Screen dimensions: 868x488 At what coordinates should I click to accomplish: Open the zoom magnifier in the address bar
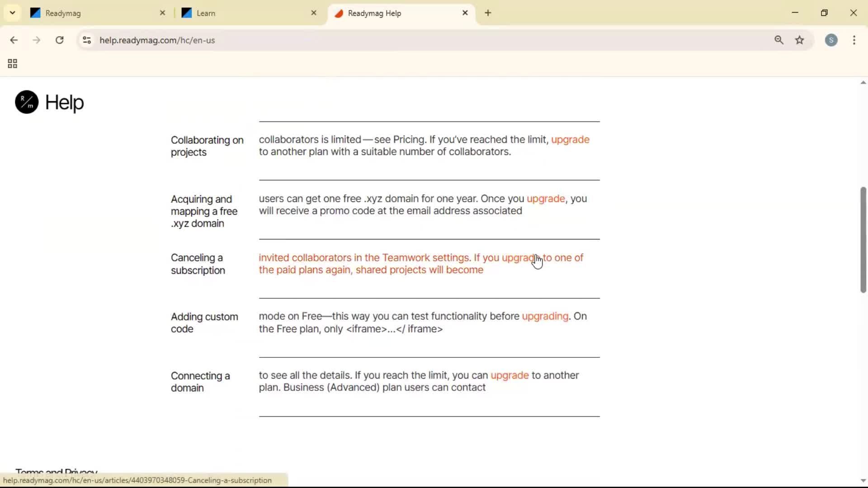(x=779, y=40)
